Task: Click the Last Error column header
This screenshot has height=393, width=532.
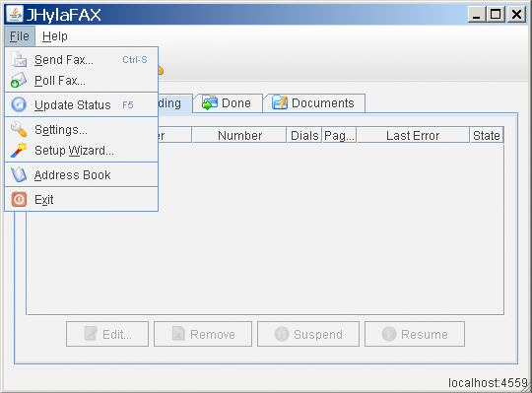Action: coord(413,135)
